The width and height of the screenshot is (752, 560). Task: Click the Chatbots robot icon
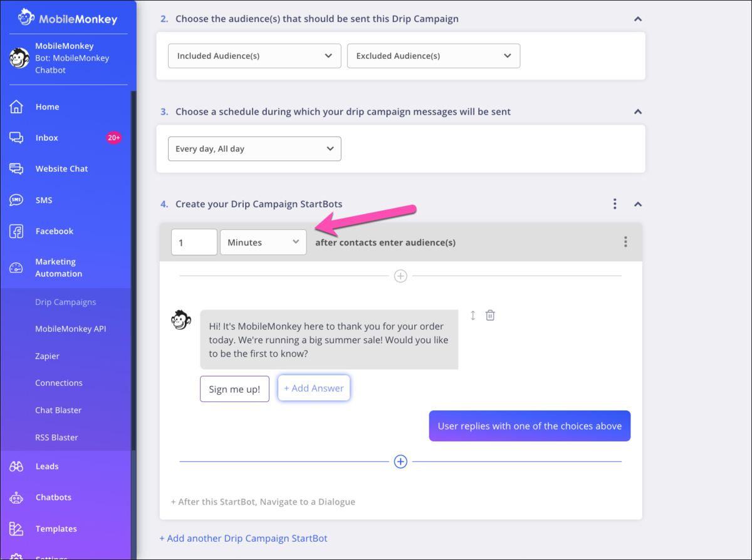coord(16,497)
